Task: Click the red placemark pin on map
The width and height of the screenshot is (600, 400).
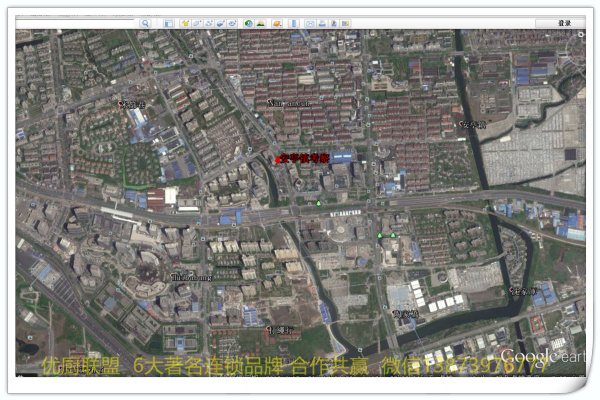Action: click(x=278, y=159)
